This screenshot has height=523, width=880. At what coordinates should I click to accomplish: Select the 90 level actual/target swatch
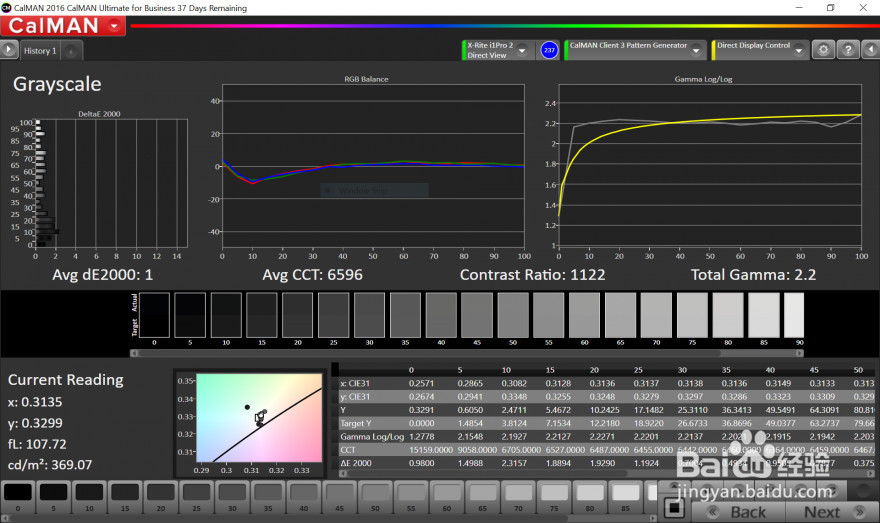(794, 315)
